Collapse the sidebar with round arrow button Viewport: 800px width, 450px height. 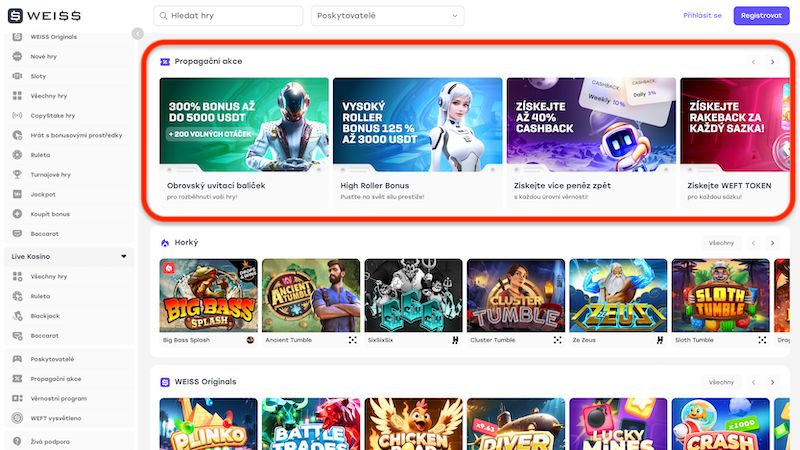click(x=138, y=34)
